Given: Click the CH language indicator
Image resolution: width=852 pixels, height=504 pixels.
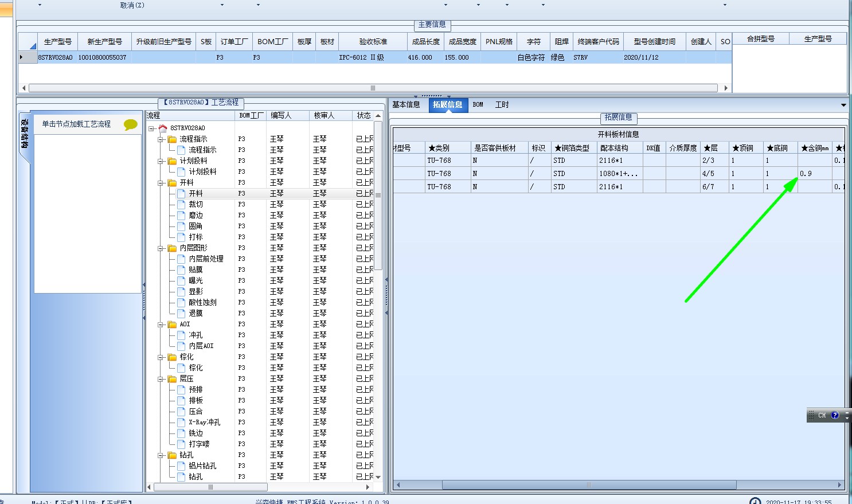Looking at the screenshot, I should [x=822, y=415].
